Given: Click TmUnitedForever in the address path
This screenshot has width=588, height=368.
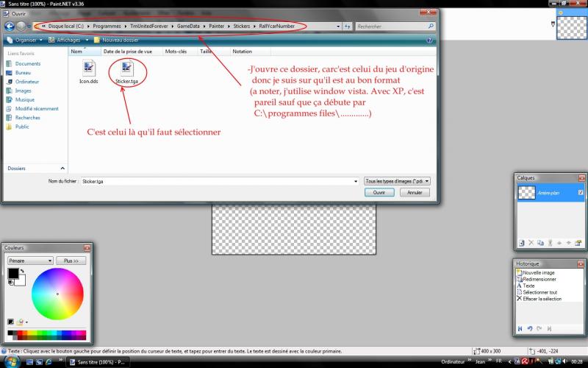Looking at the screenshot, I should [x=149, y=26].
